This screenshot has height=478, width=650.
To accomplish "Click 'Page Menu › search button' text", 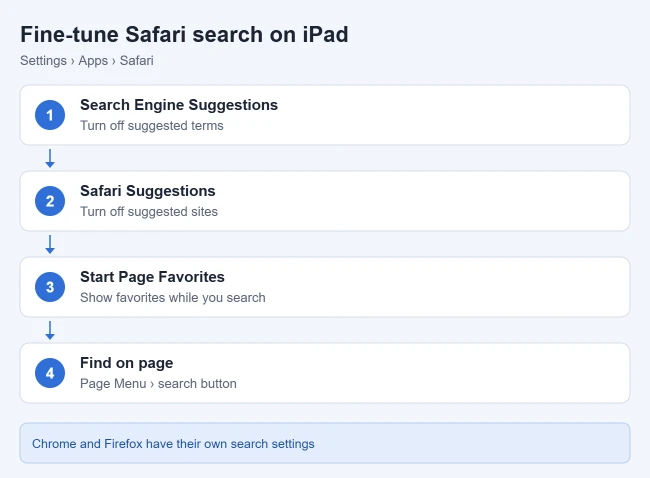I will coord(158,383).
